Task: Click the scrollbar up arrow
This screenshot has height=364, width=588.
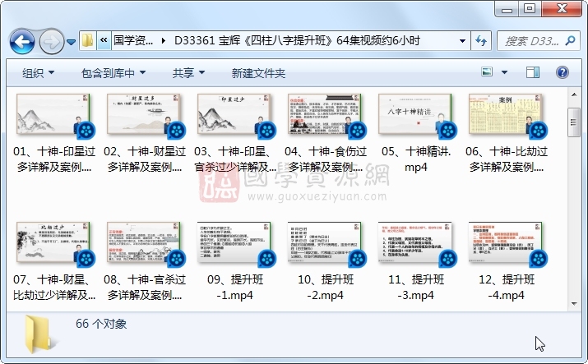Action: (x=574, y=94)
